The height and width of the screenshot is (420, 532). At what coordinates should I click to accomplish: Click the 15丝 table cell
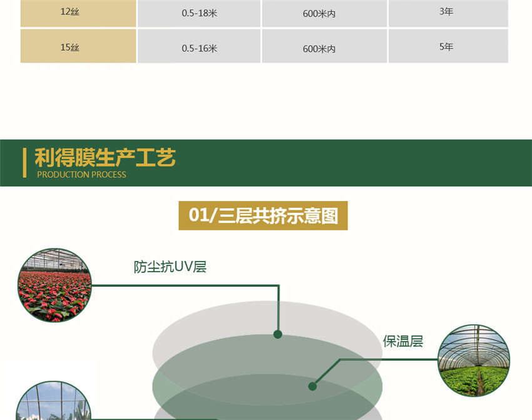pos(78,46)
